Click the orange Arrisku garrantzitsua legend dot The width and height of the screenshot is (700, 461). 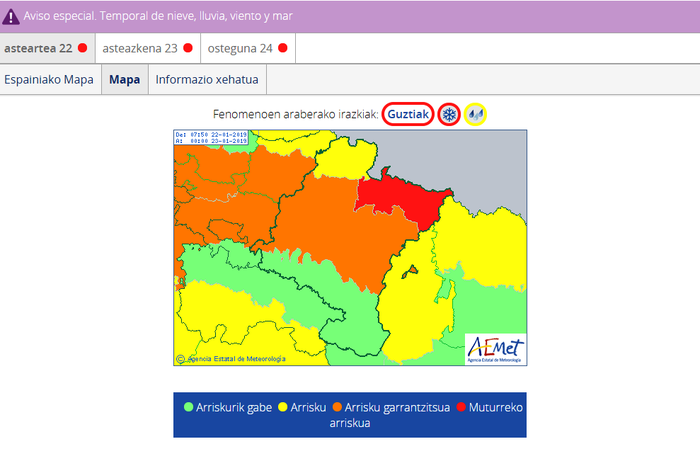pyautogui.click(x=336, y=407)
